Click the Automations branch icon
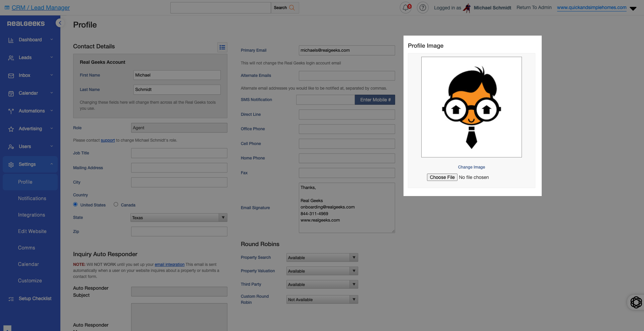 click(x=11, y=111)
